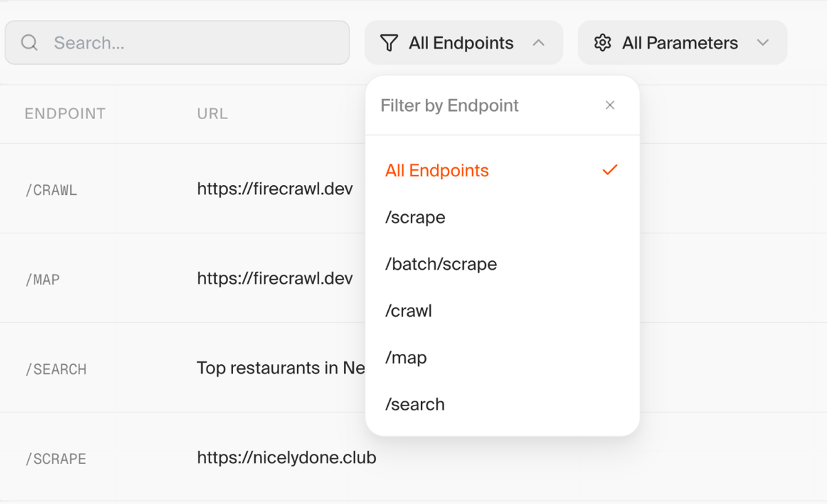
Task: Open the https://nicelydone.club link
Action: [286, 457]
